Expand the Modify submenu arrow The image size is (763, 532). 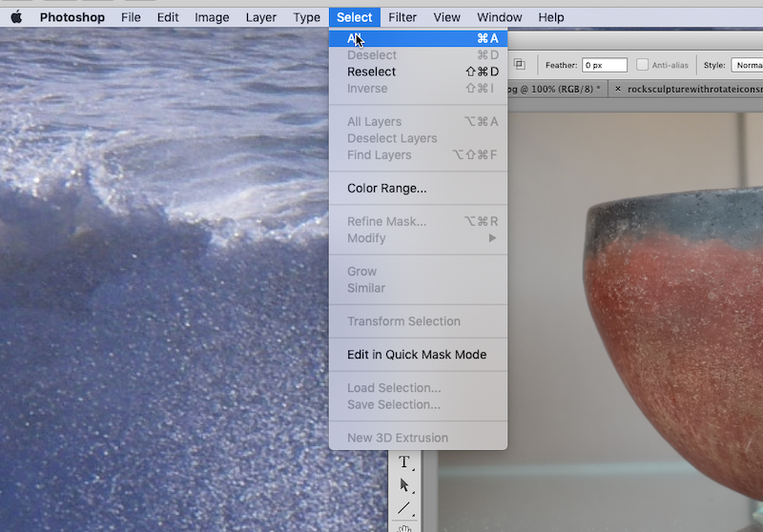tap(492, 238)
